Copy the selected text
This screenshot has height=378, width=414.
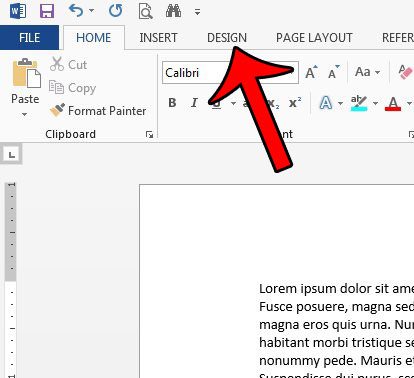(72, 88)
